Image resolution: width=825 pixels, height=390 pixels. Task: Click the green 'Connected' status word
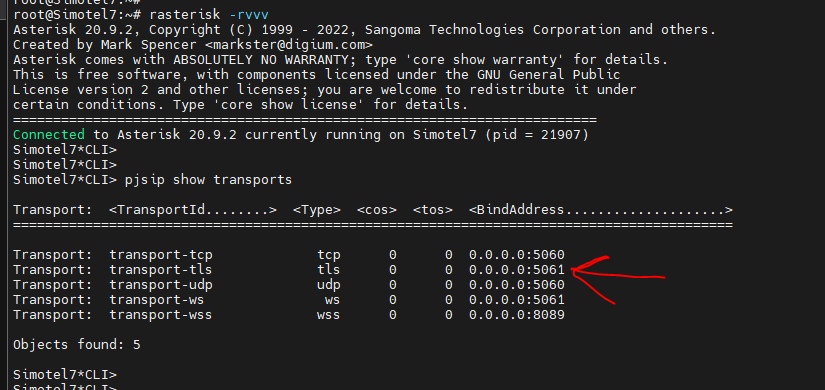[x=48, y=135]
